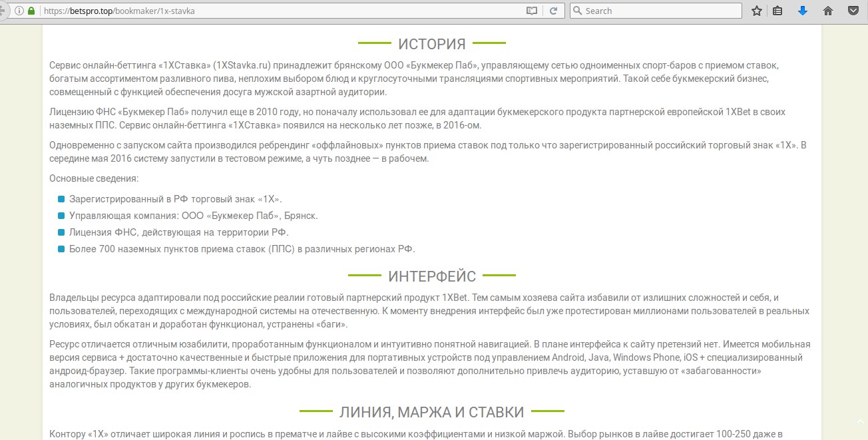
Task: Click paragraph starting Одновременно с запуском сайта
Action: (x=428, y=152)
